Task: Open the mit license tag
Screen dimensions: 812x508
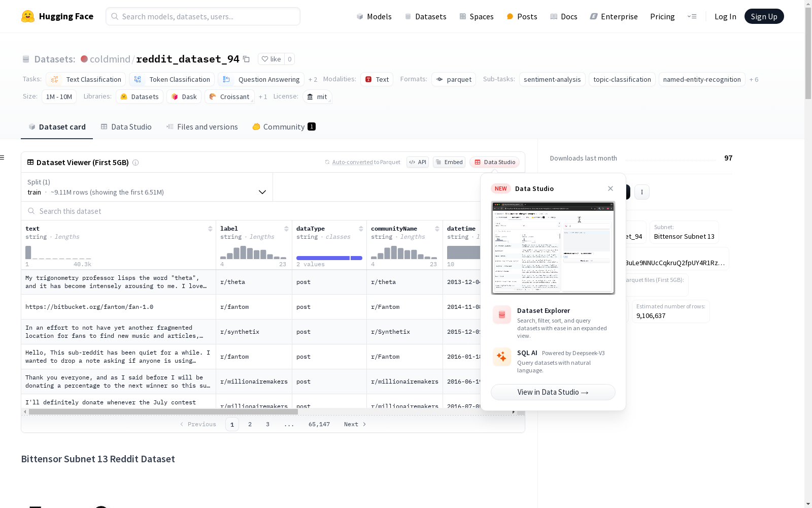Action: coord(317,97)
